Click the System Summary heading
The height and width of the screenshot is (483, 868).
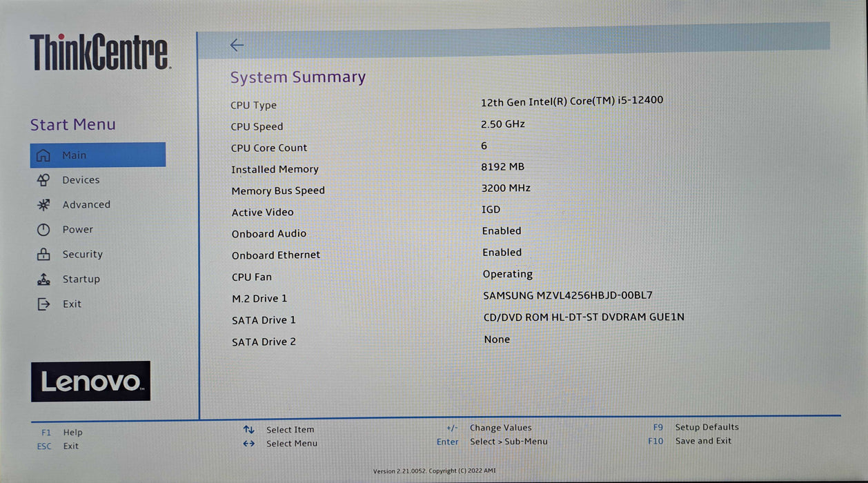[x=298, y=77]
